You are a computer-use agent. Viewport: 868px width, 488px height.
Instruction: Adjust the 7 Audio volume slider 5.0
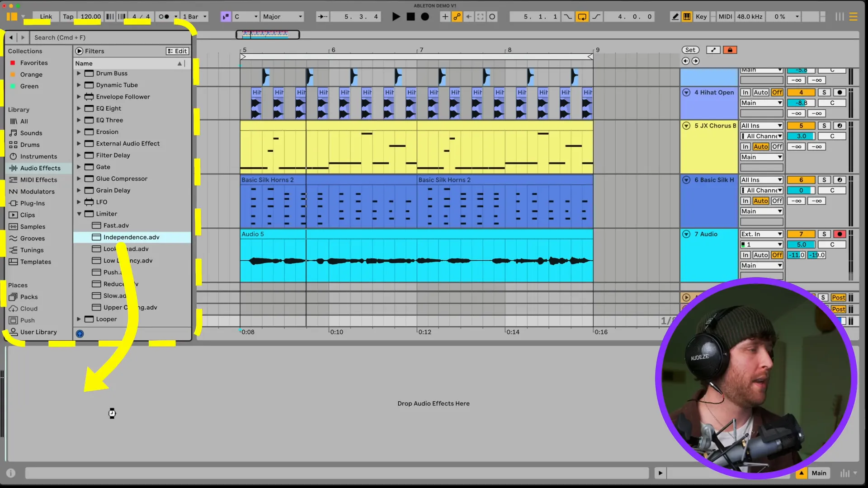[x=801, y=244]
